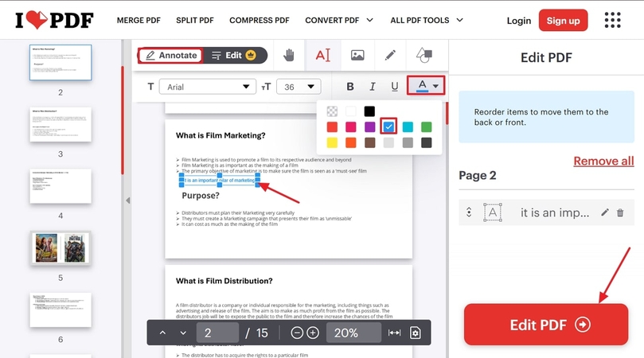Open page settings icon in bottom toolbar
The image size is (644, 358).
(x=416, y=333)
